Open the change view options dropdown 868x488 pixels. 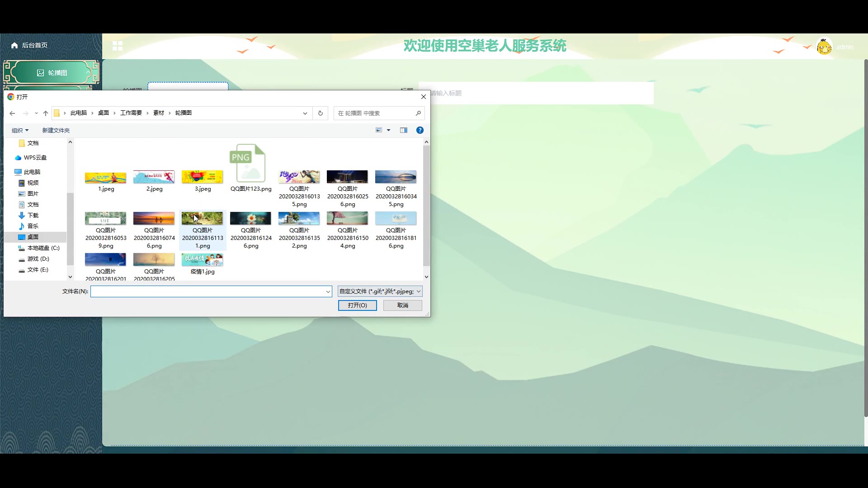click(x=388, y=130)
